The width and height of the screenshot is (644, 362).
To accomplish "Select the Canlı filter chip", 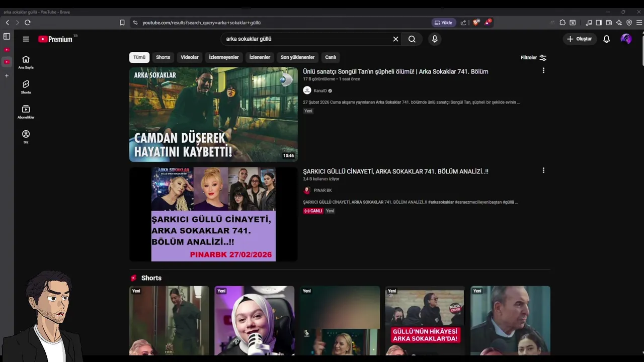I will [331, 57].
